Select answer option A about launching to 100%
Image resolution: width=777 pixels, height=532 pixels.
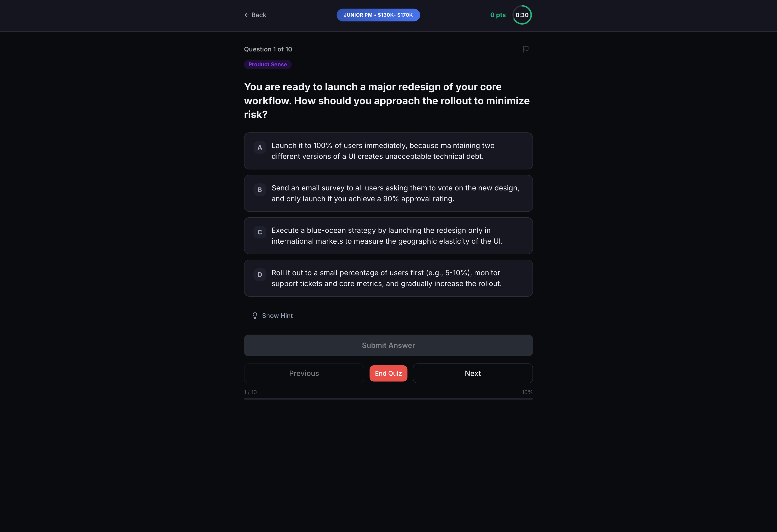[388, 151]
